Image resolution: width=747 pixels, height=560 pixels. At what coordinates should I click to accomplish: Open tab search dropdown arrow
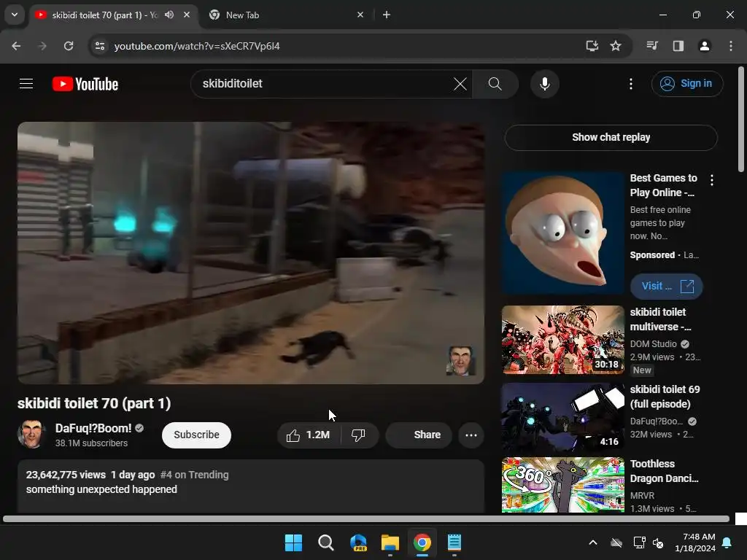pyautogui.click(x=15, y=15)
